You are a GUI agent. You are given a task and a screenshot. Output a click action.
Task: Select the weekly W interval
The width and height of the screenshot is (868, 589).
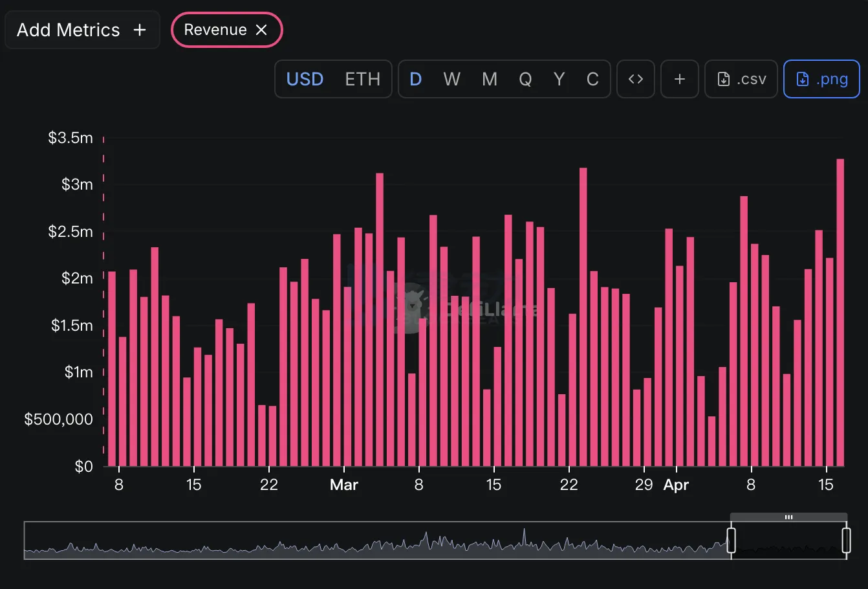pyautogui.click(x=452, y=79)
